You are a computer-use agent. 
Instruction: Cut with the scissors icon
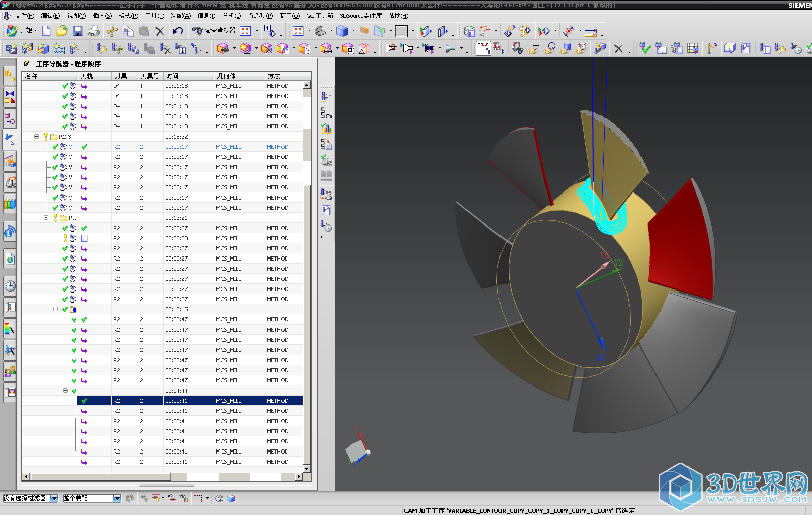(112, 31)
